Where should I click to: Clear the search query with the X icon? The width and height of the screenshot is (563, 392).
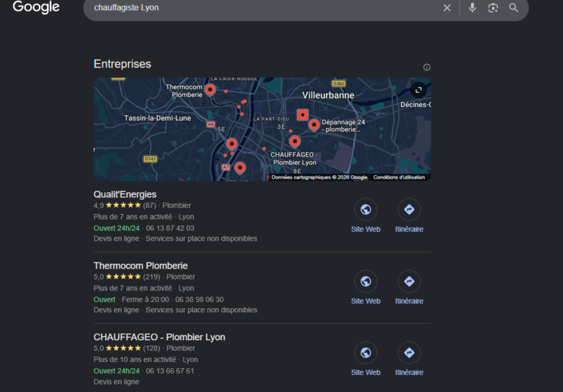(x=447, y=8)
